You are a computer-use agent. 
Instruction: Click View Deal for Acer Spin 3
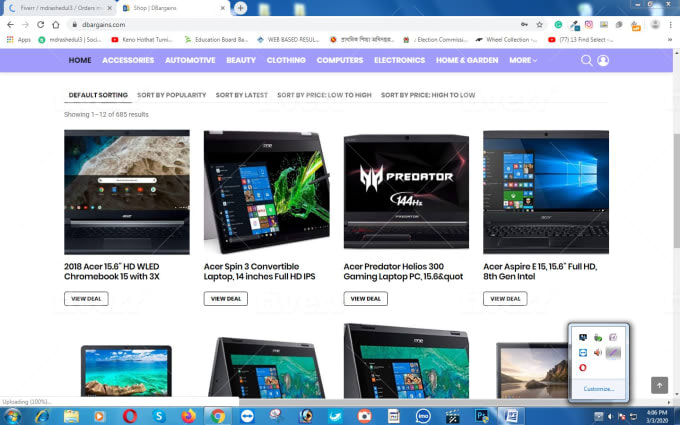pyautogui.click(x=226, y=298)
